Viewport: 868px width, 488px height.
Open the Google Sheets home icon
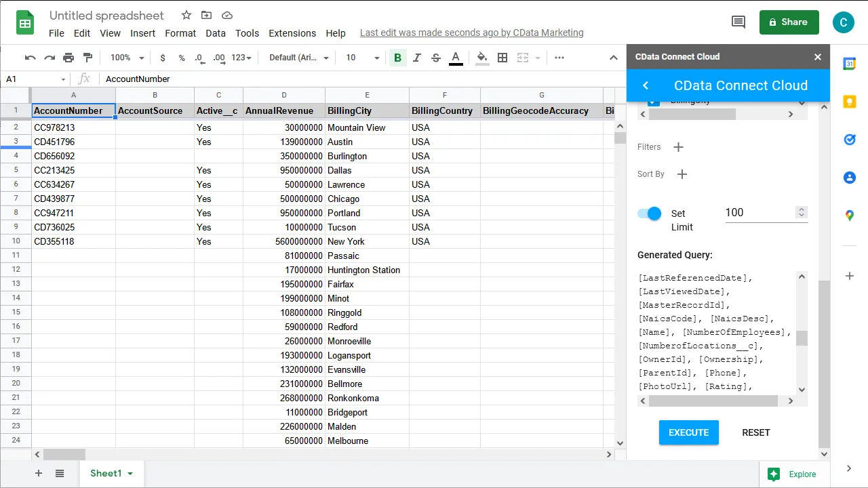point(25,23)
